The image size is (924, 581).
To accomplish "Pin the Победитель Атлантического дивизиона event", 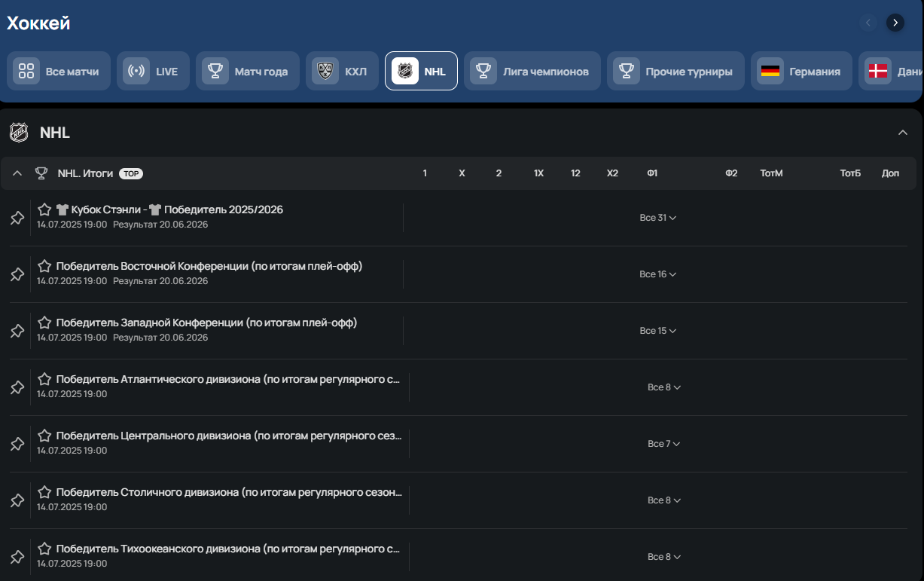I will click(x=17, y=387).
